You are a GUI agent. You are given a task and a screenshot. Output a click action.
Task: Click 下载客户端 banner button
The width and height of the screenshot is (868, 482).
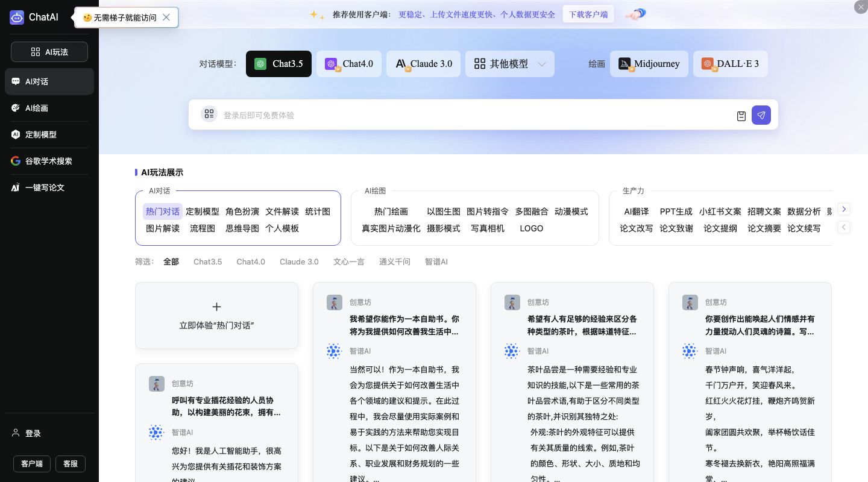click(x=588, y=14)
